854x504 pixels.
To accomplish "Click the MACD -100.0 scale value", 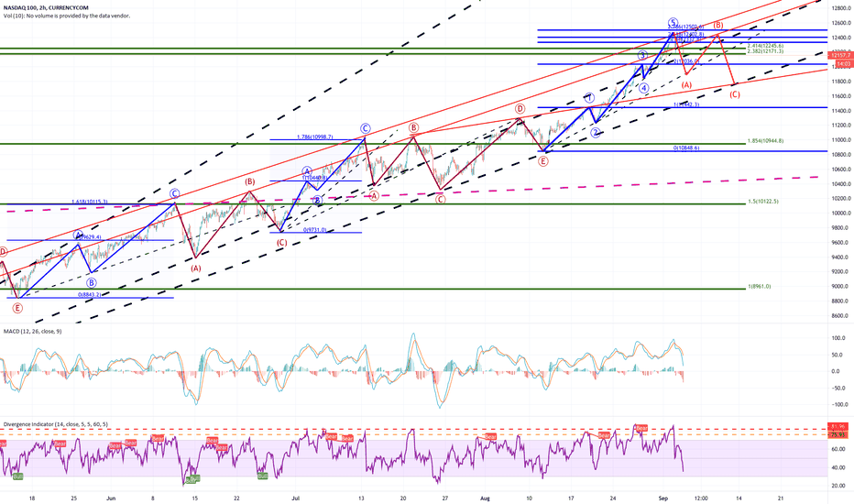I will (x=838, y=404).
